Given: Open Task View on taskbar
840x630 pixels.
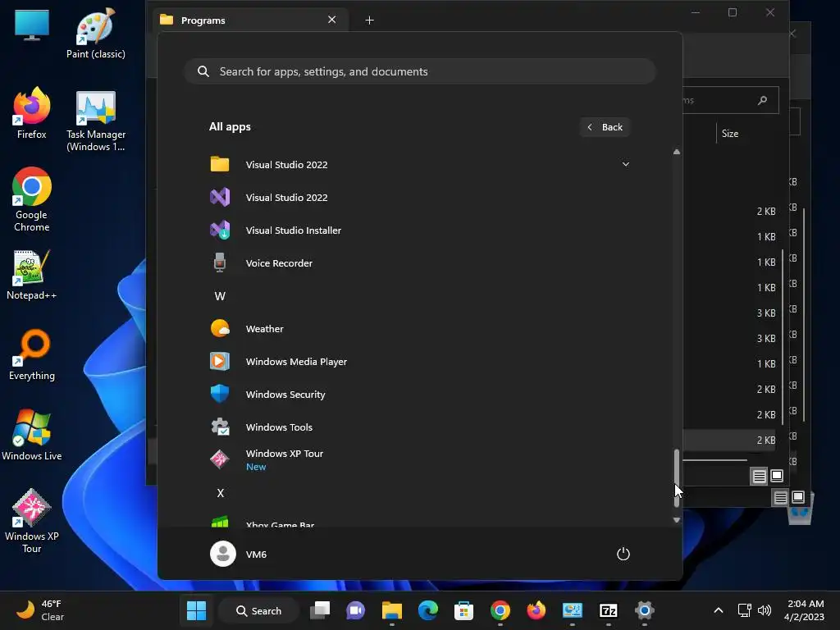Looking at the screenshot, I should coord(320,610).
